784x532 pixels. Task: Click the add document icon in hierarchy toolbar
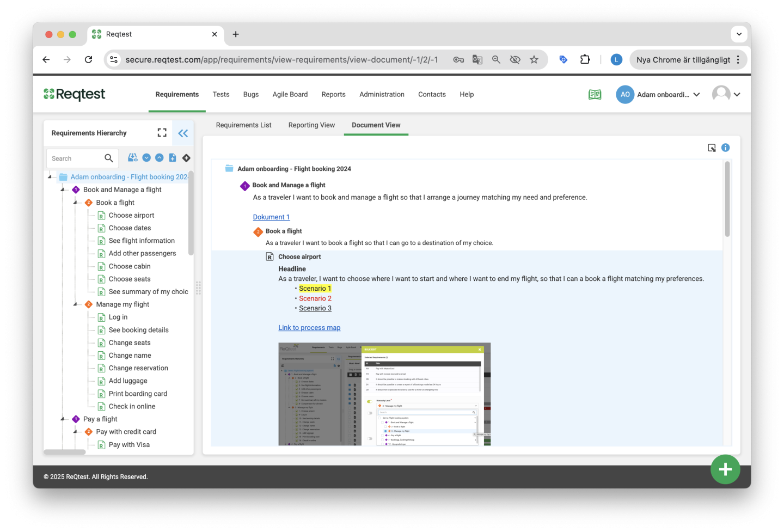coord(173,158)
